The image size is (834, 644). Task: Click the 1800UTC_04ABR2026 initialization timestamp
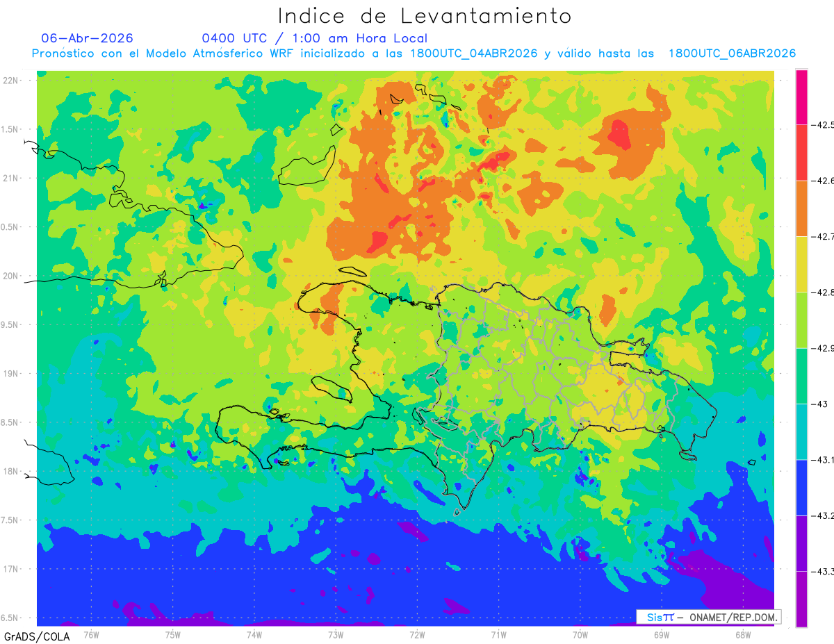tap(474, 53)
